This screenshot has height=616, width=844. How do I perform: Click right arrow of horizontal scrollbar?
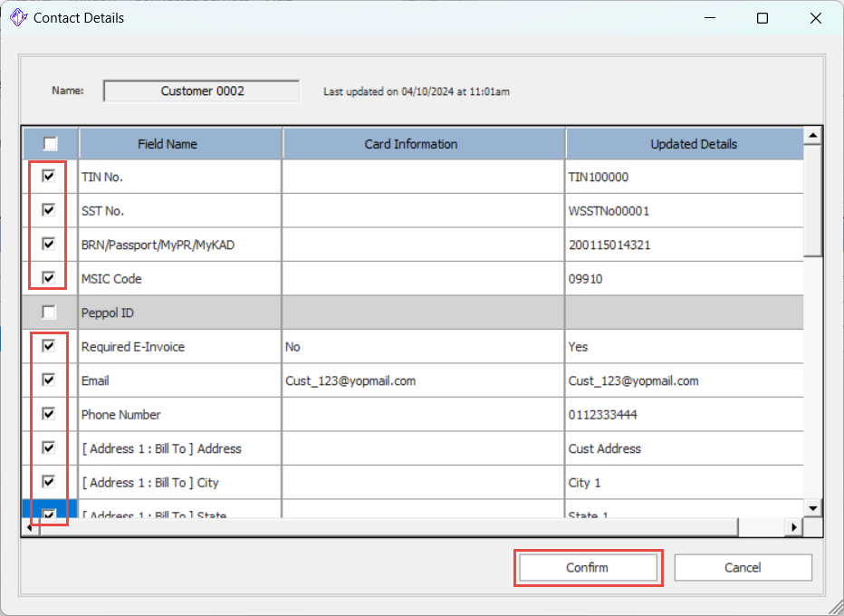pos(794,527)
